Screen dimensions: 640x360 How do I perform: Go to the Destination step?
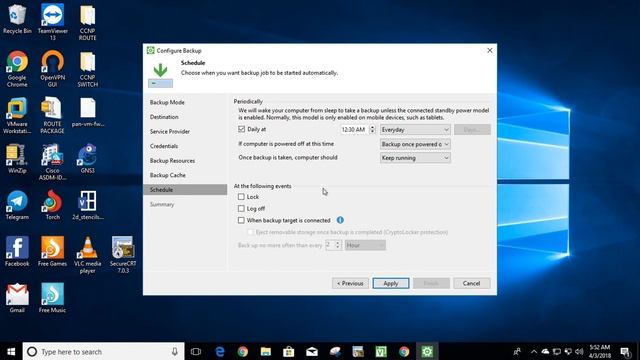click(x=164, y=117)
